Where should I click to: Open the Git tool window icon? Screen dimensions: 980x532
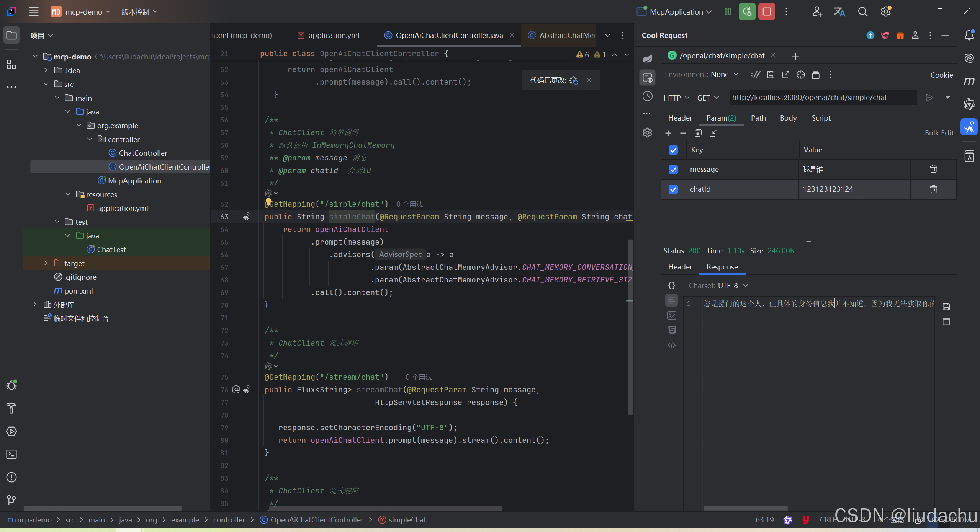coord(11,500)
